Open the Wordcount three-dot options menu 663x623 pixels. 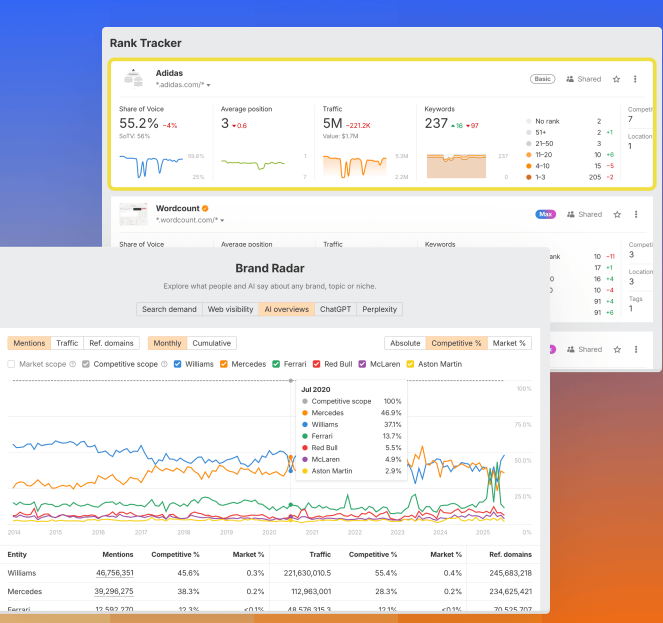pyautogui.click(x=635, y=214)
